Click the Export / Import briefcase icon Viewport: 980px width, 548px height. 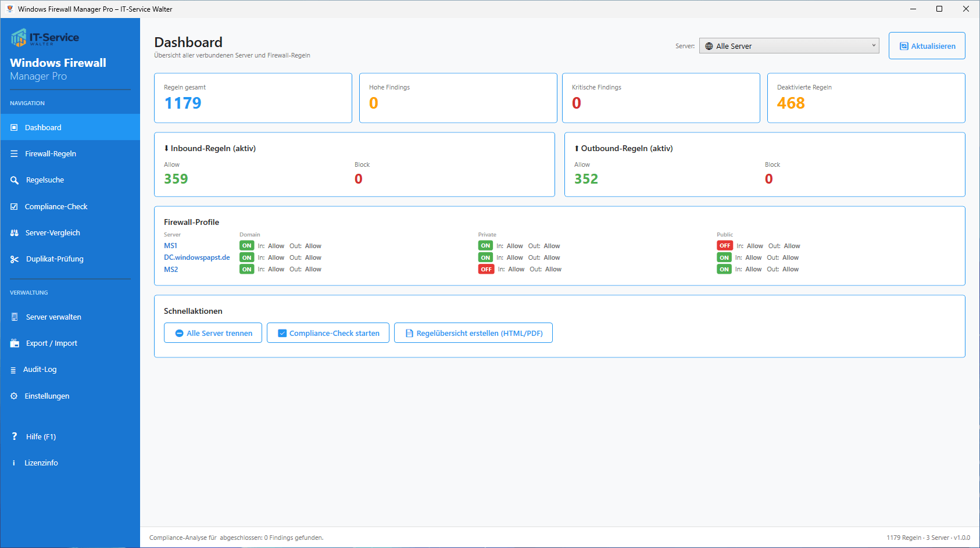pos(15,343)
